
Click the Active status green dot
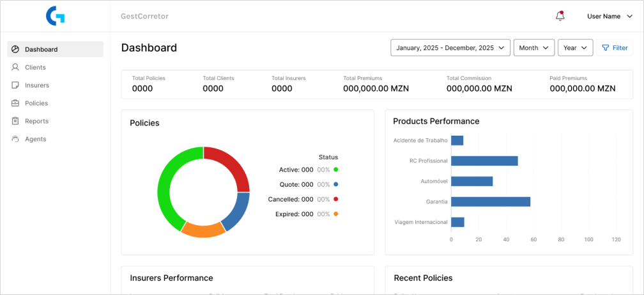(336, 170)
